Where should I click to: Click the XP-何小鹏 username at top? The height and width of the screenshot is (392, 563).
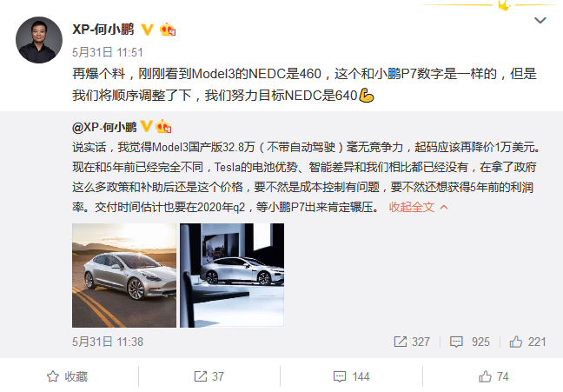pos(103,29)
